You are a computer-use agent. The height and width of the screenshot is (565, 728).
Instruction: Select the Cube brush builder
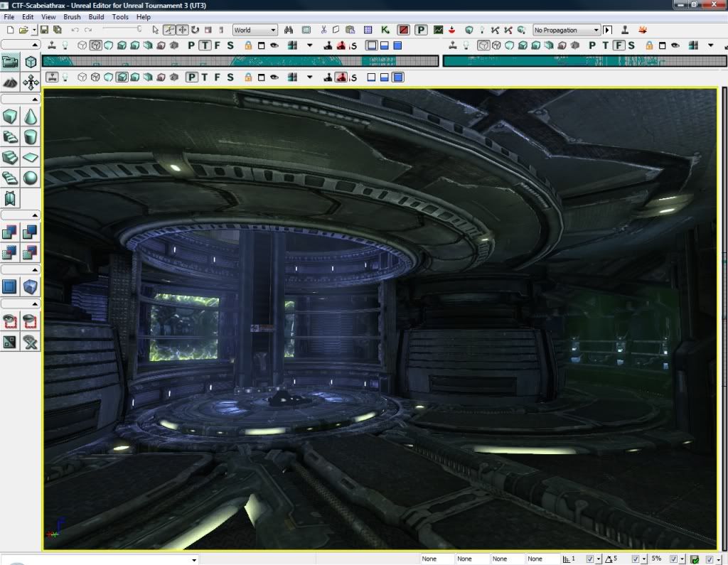(x=10, y=117)
